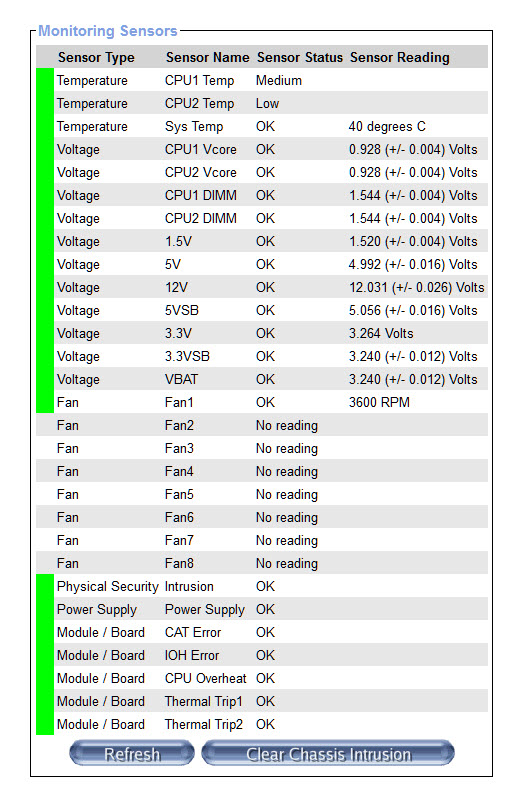
Task: Click the Thermal Trip2 sensor name
Action: pyautogui.click(x=203, y=724)
